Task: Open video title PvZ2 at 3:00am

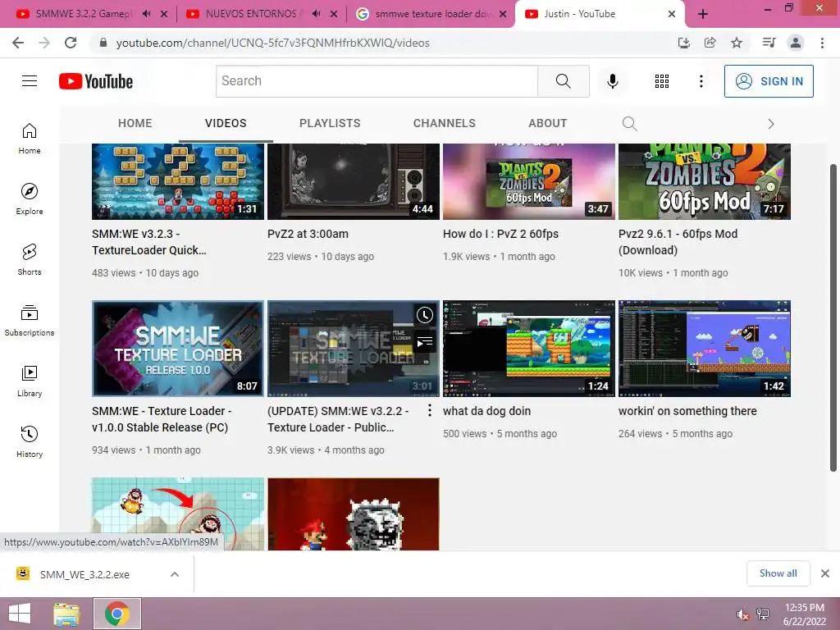Action: point(308,234)
